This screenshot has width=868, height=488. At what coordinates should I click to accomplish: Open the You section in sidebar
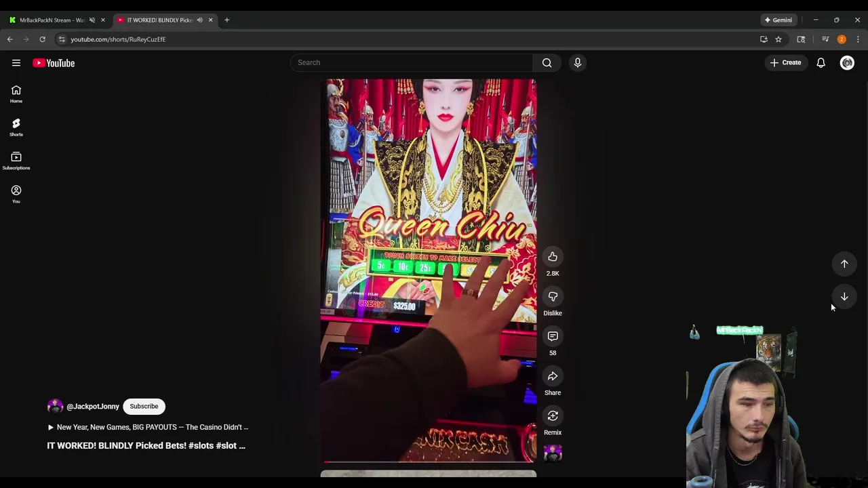16,195
